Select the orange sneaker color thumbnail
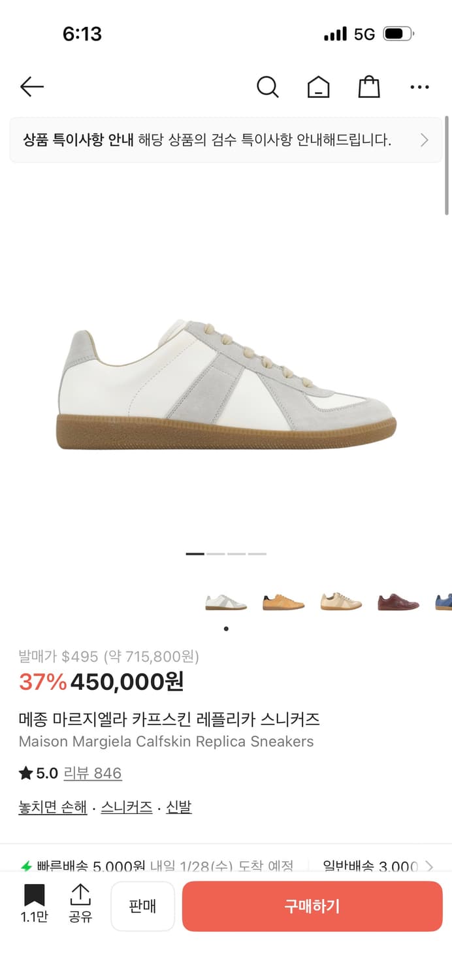 tap(283, 602)
